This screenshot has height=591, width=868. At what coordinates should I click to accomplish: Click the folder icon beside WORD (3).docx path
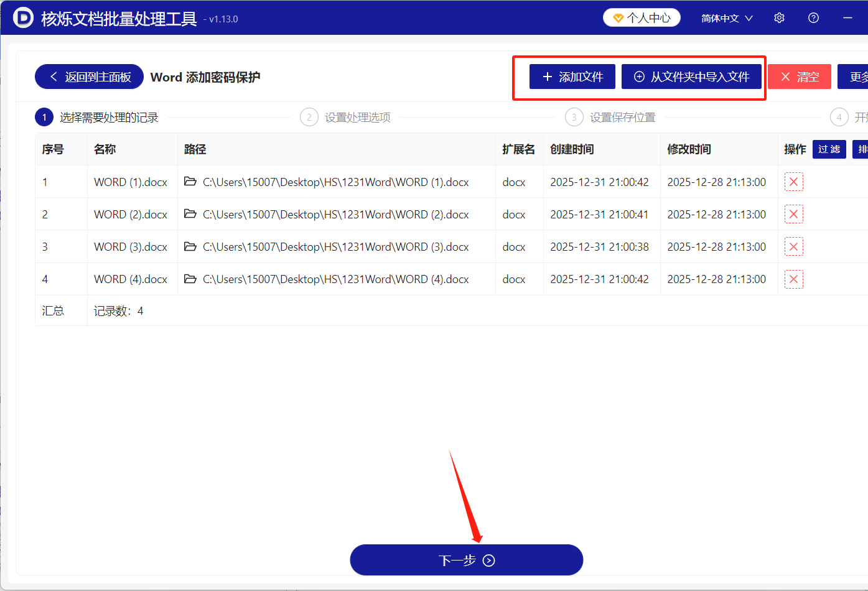(190, 246)
